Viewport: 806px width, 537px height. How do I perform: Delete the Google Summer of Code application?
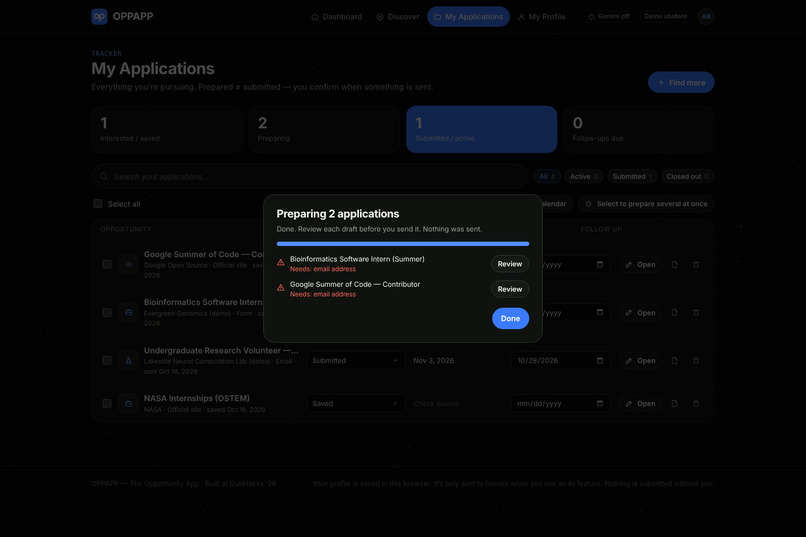pos(696,265)
